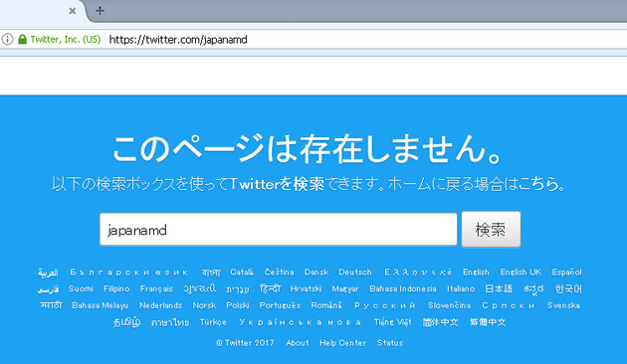This screenshot has height=364, width=627.
Task: Click the bold Twitterを検索 link
Action: 277,184
